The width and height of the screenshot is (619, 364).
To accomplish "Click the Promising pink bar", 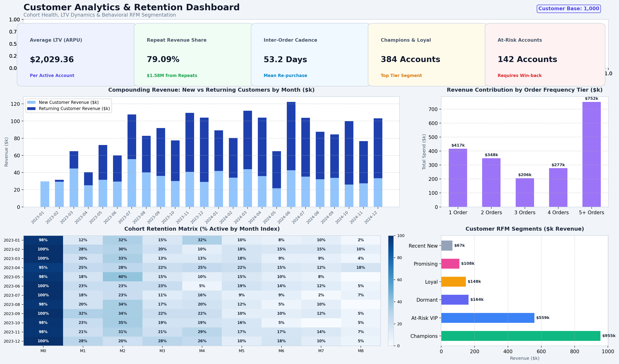I will [x=450, y=264].
